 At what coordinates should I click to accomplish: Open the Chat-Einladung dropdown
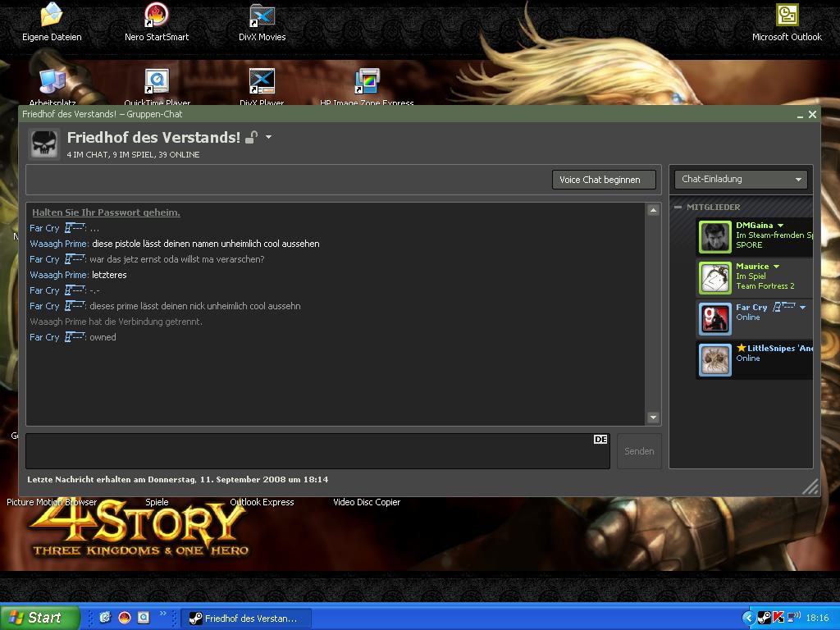pos(741,180)
